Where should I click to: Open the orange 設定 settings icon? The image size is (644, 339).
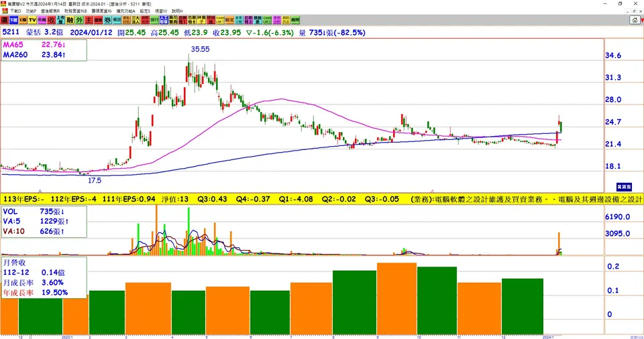[229, 19]
